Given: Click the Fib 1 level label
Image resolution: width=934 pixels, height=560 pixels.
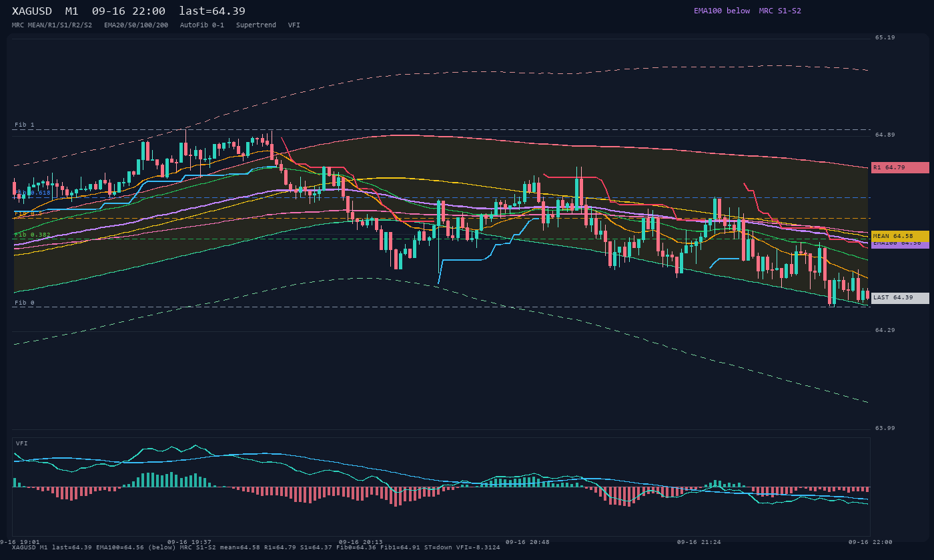Looking at the screenshot, I should [x=25, y=125].
